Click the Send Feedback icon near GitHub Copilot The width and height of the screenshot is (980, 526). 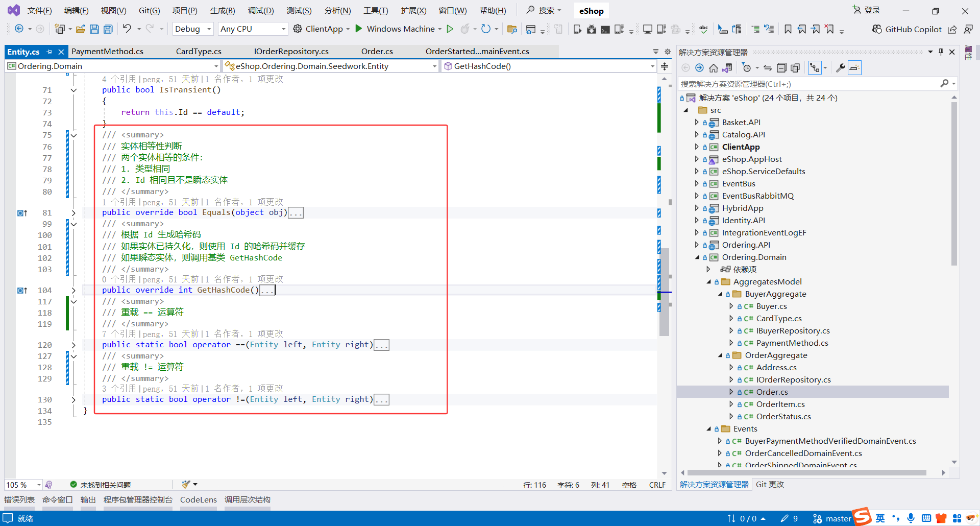tap(968, 29)
